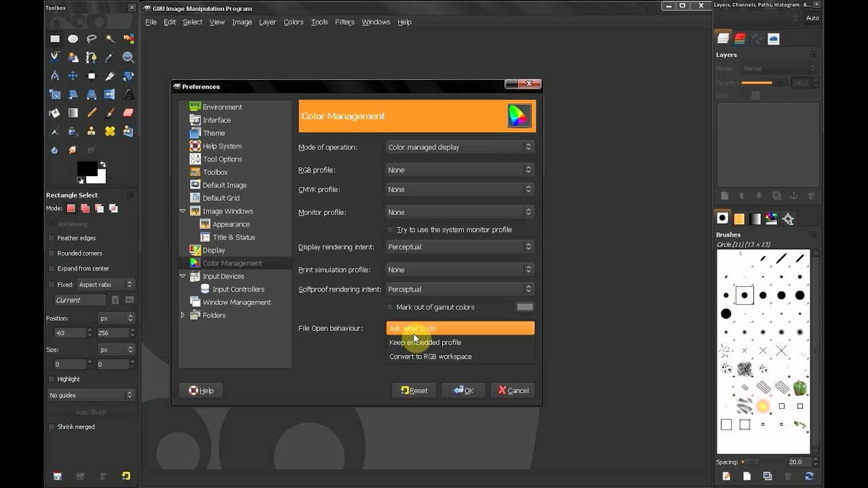Click the out of gamut color swatch
The width and height of the screenshot is (868, 488).
[525, 307]
